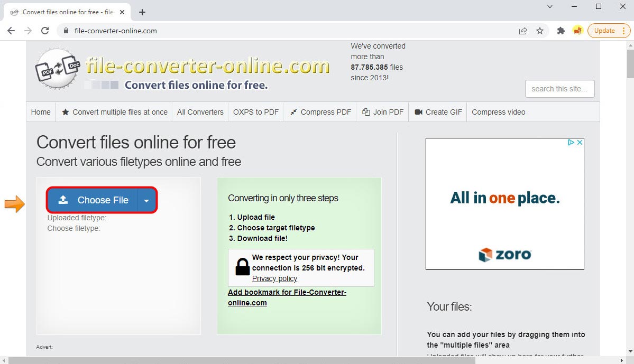The image size is (634, 364).
Task: Open the Extensions puzzle icon
Action: coord(561,31)
